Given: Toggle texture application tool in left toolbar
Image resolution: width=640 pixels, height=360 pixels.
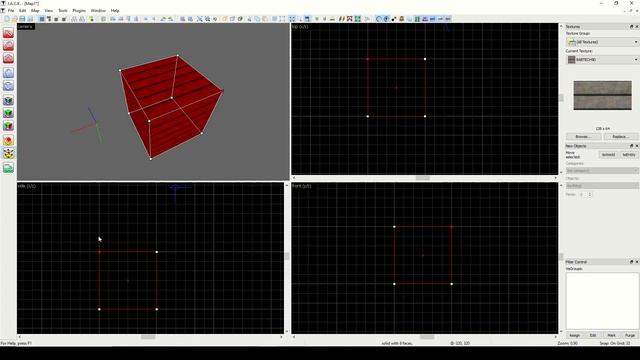Looking at the screenshot, I should (8, 100).
